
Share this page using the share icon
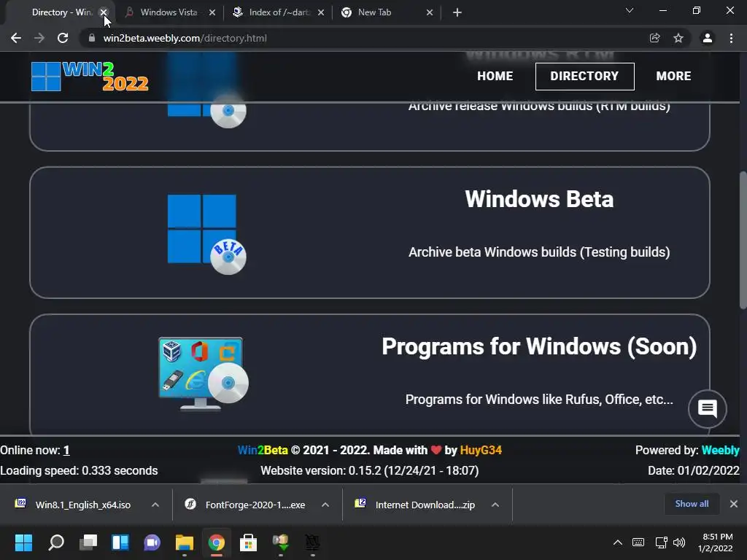pos(655,38)
